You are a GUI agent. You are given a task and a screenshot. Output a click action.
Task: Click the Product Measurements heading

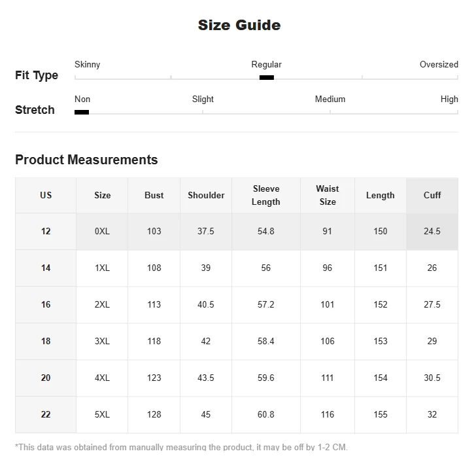(86, 160)
